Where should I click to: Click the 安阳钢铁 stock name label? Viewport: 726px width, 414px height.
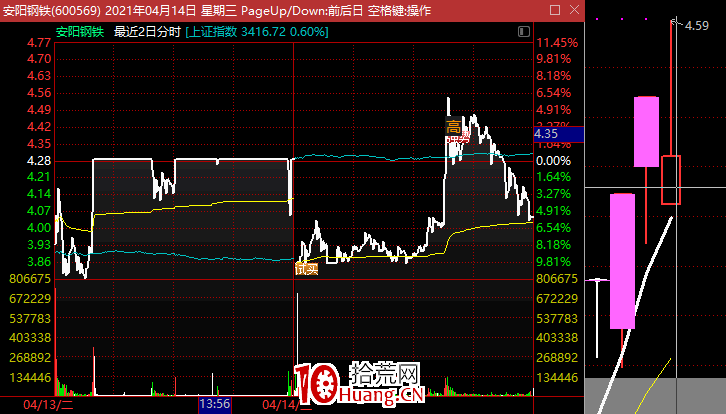(x=80, y=32)
